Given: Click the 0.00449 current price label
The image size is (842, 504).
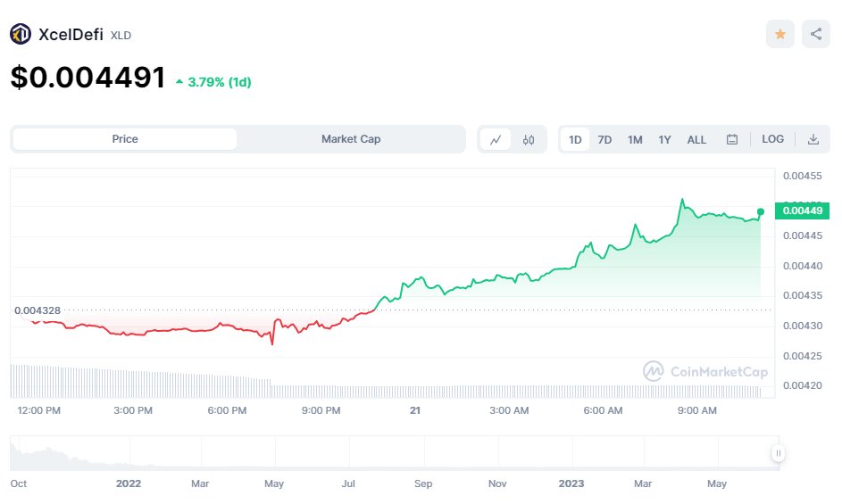Looking at the screenshot, I should point(802,211).
